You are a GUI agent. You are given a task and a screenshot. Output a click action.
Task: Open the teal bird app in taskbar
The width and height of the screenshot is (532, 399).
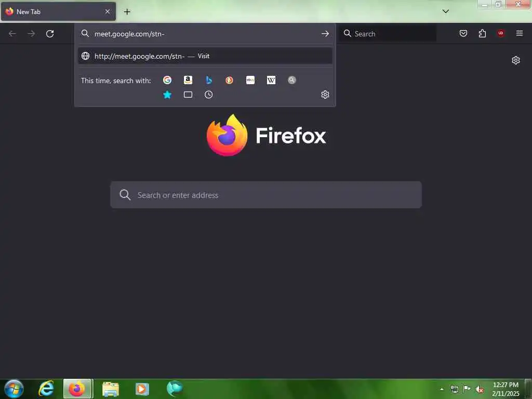[x=175, y=389]
